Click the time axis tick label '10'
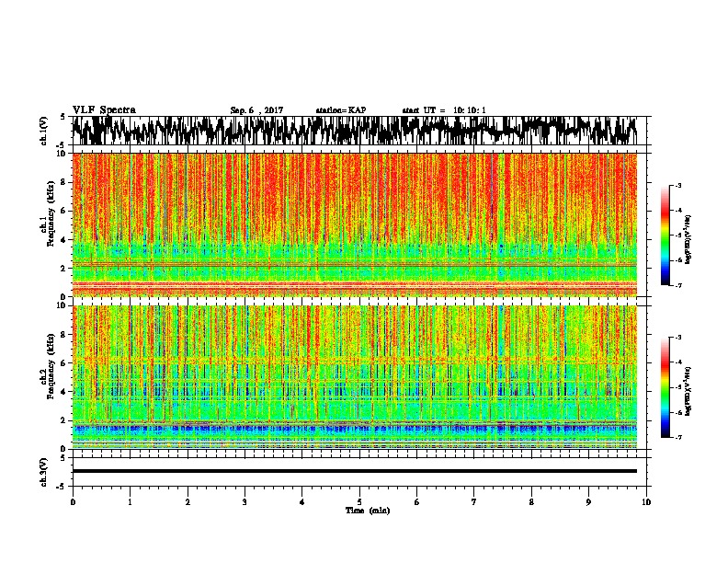This screenshot has height=563, width=728. click(x=646, y=502)
